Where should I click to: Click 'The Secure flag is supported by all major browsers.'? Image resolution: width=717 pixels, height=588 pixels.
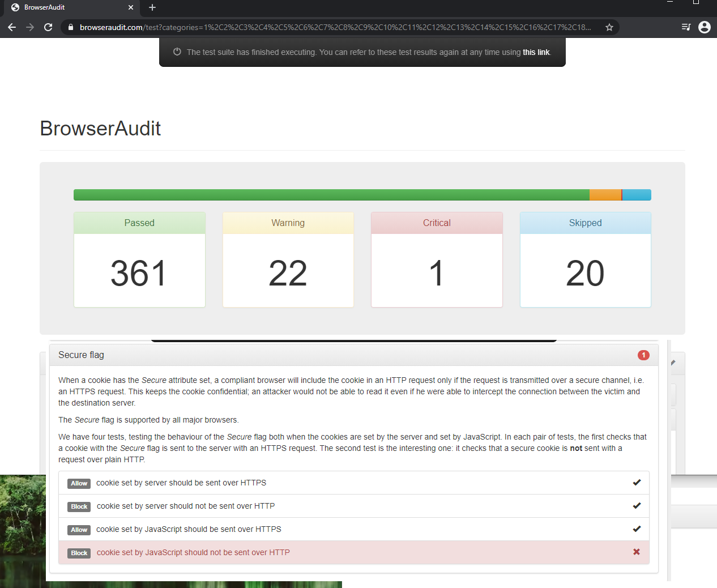point(148,420)
